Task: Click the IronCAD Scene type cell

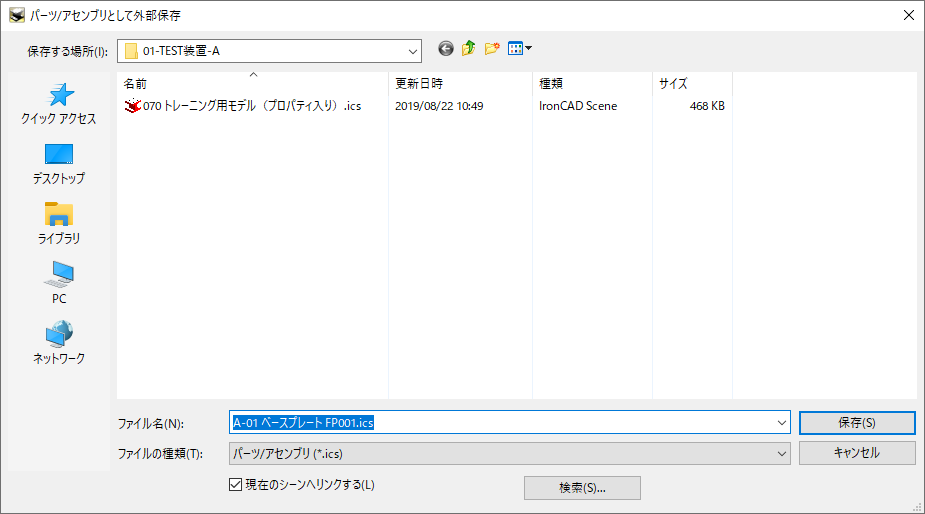Action: coord(578,106)
